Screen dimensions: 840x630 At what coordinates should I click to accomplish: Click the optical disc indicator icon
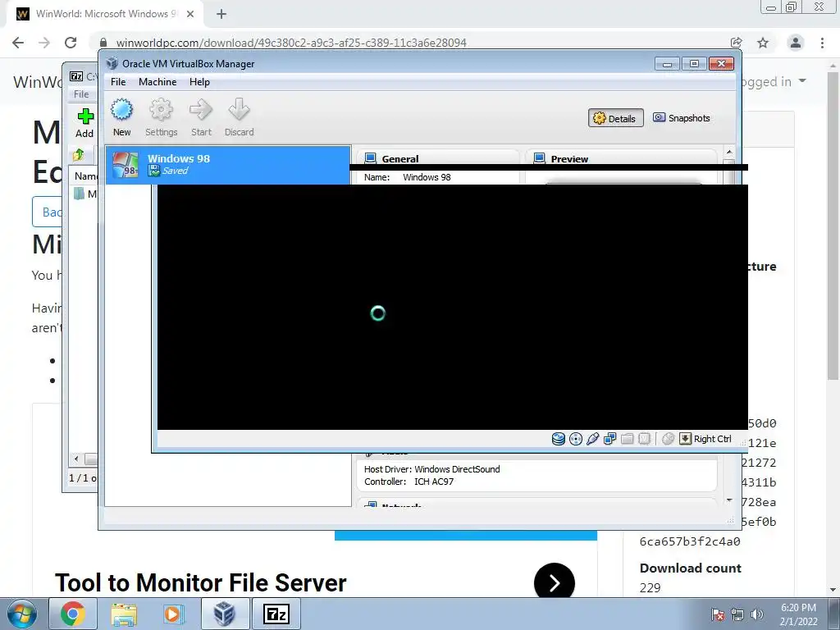pyautogui.click(x=575, y=439)
